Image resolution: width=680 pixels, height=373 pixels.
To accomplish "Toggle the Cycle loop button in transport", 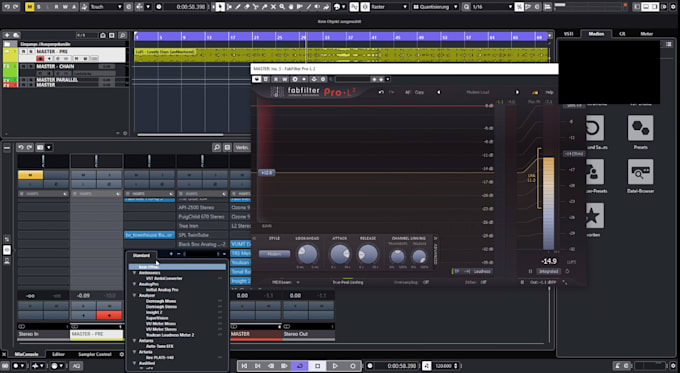I will tap(299, 366).
